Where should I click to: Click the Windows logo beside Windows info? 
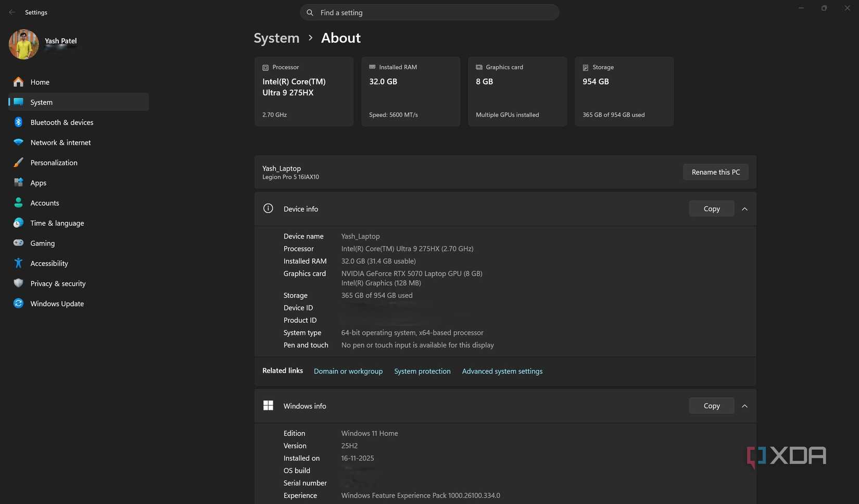pos(268,406)
